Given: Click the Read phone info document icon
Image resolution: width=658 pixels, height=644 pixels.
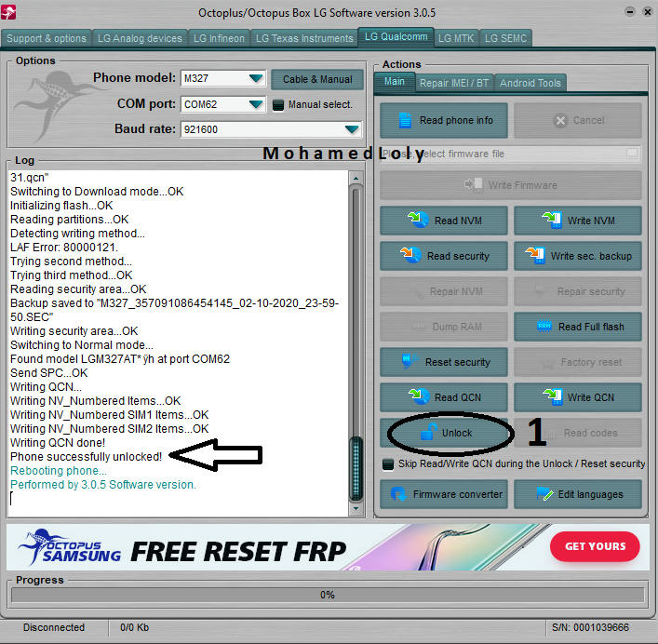Looking at the screenshot, I should (405, 120).
